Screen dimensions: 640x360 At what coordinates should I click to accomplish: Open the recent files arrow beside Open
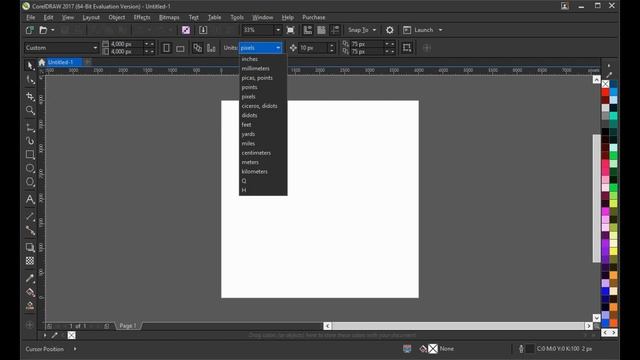click(x=52, y=30)
